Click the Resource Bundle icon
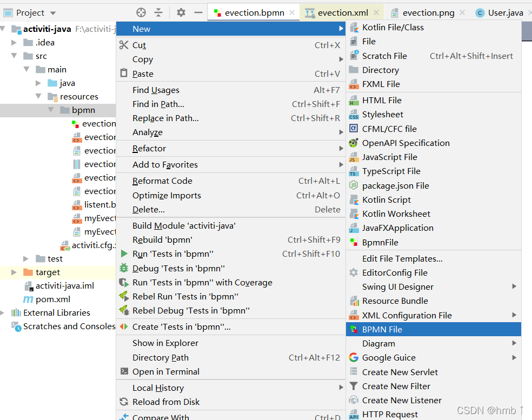The image size is (532, 420). click(x=354, y=301)
